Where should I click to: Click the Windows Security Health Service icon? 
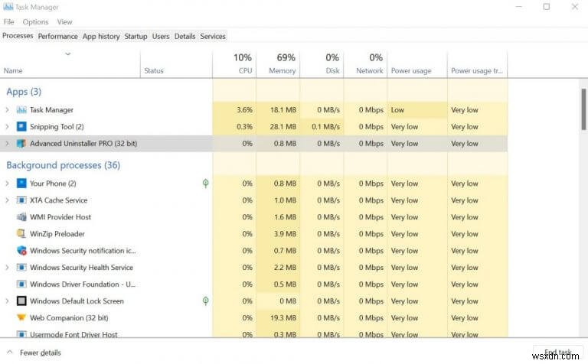point(21,268)
